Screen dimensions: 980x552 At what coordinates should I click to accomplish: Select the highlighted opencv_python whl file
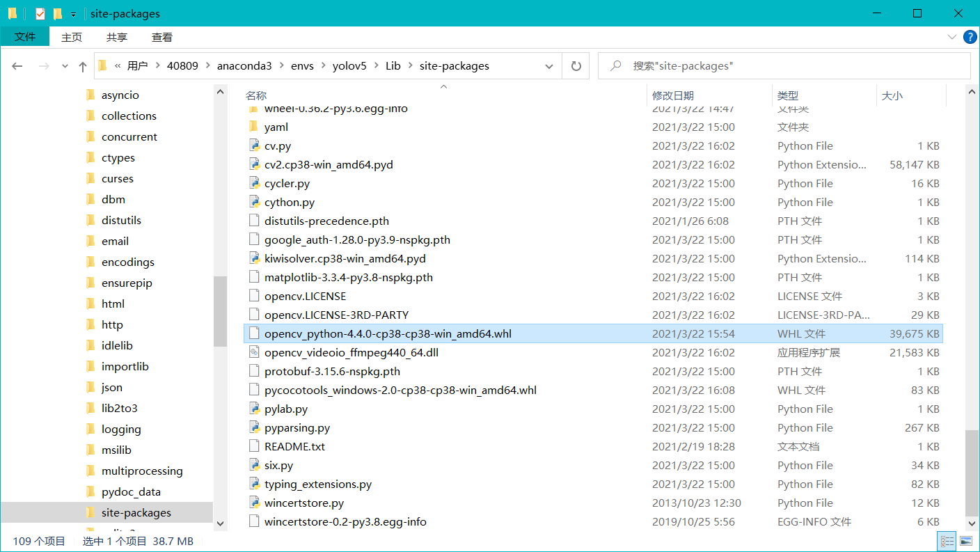[388, 333]
